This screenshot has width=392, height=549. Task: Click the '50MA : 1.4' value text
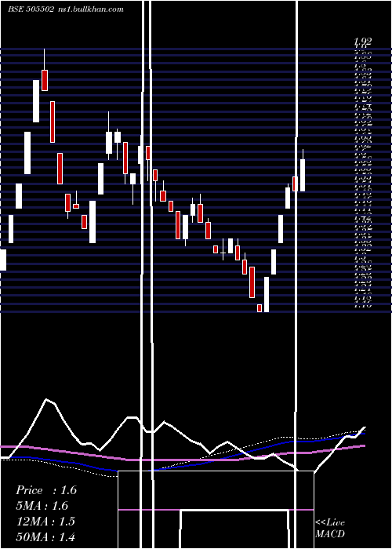(45, 536)
